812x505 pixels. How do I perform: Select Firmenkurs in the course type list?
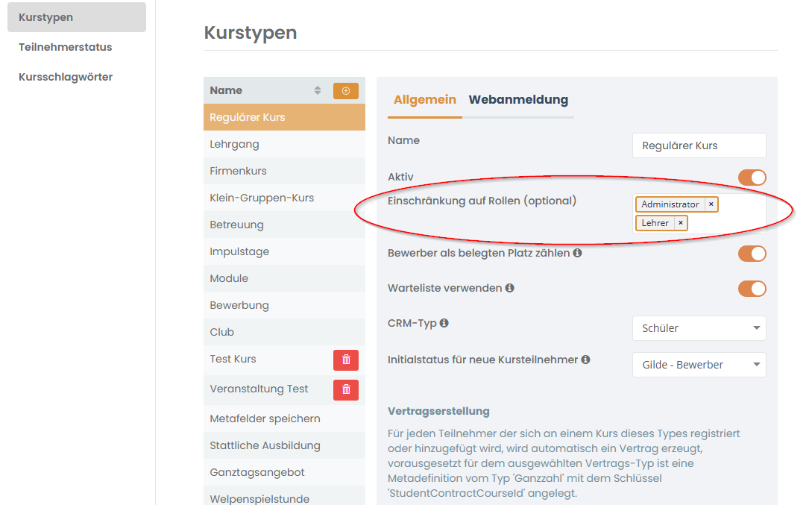tap(284, 171)
